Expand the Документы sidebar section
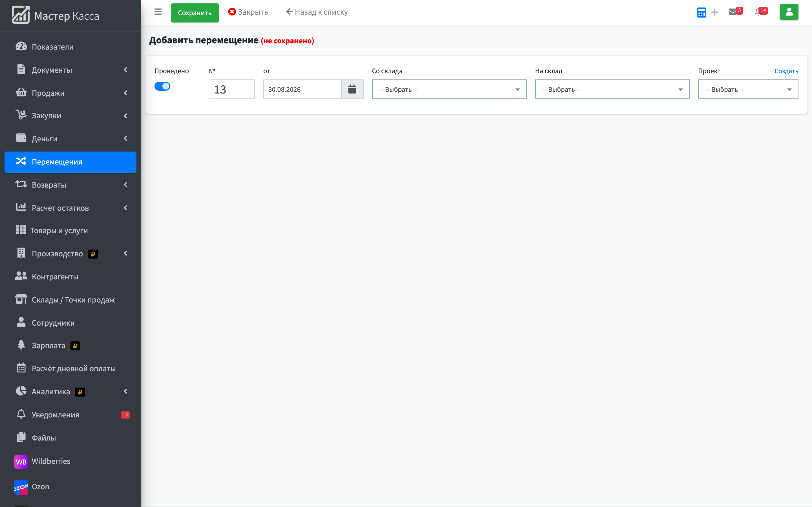The width and height of the screenshot is (812, 507). point(70,70)
